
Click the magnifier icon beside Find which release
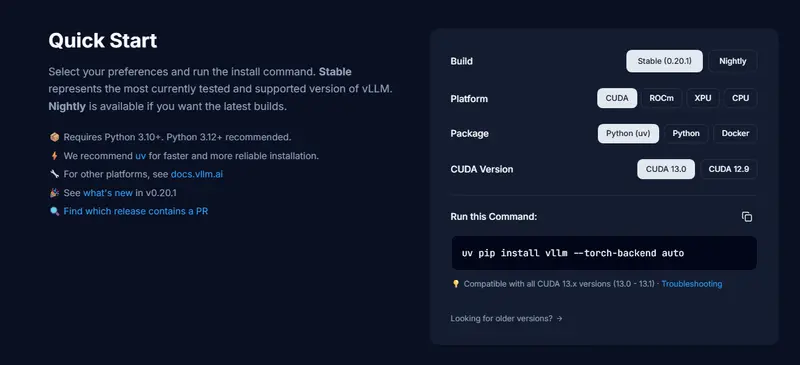[x=55, y=211]
